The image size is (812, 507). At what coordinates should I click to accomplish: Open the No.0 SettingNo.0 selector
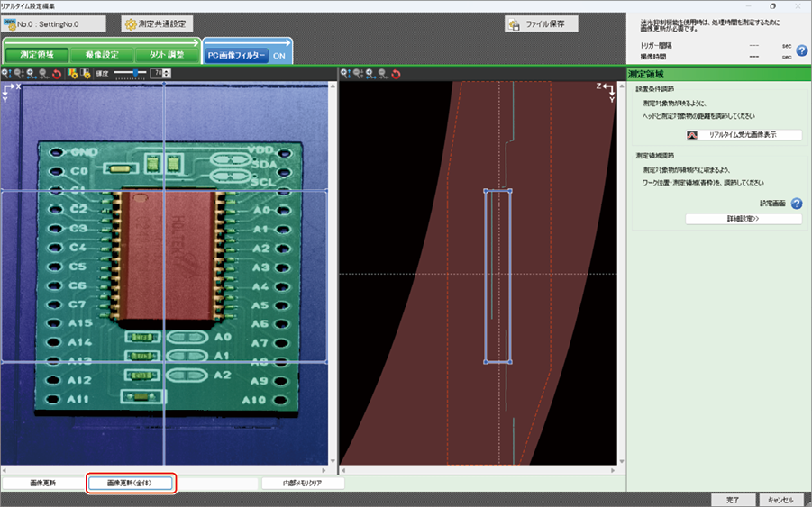(54, 23)
